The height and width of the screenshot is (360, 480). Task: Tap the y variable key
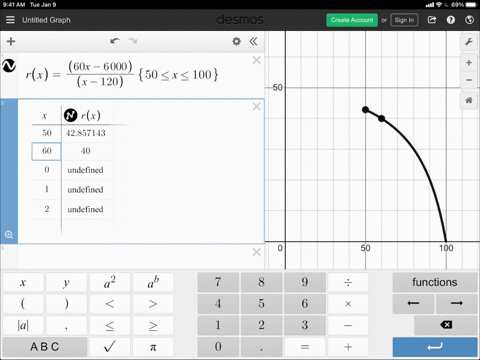[x=66, y=283]
